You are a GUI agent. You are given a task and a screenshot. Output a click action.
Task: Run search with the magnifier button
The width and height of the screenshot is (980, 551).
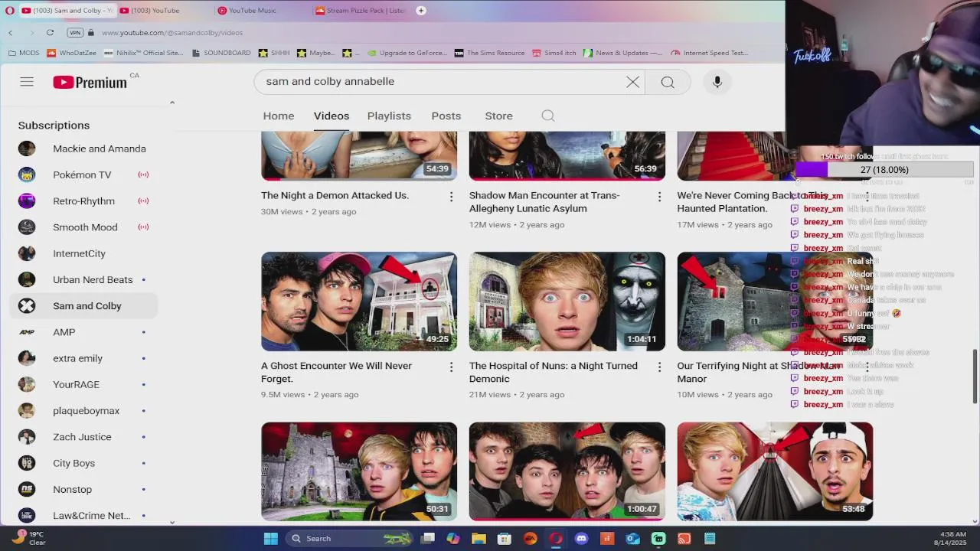(x=668, y=82)
